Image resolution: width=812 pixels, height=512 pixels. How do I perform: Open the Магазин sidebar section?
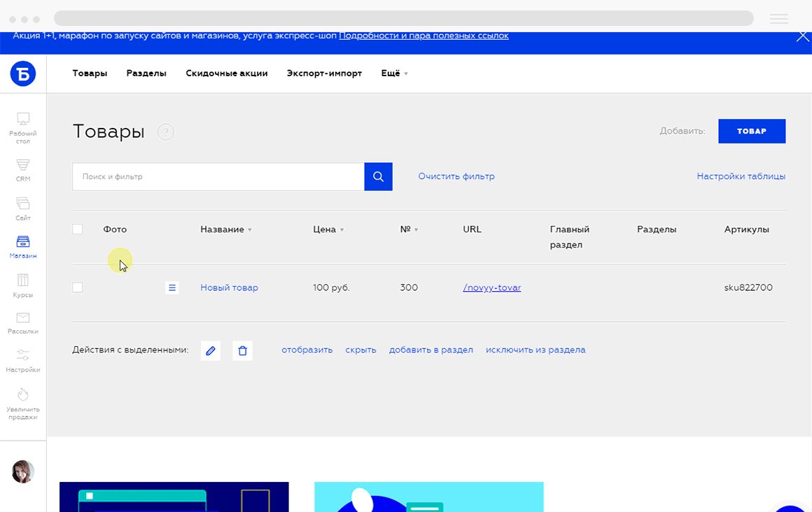(x=23, y=247)
